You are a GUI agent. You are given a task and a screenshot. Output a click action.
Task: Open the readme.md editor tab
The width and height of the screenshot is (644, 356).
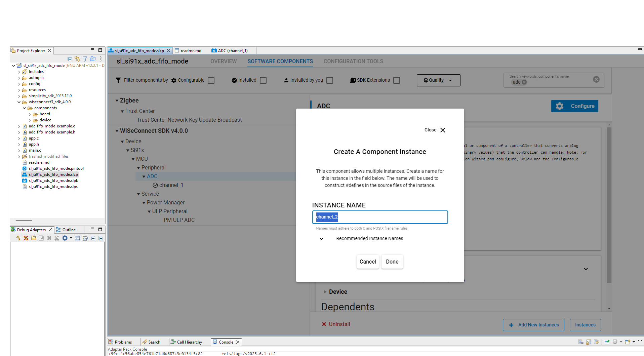point(191,51)
